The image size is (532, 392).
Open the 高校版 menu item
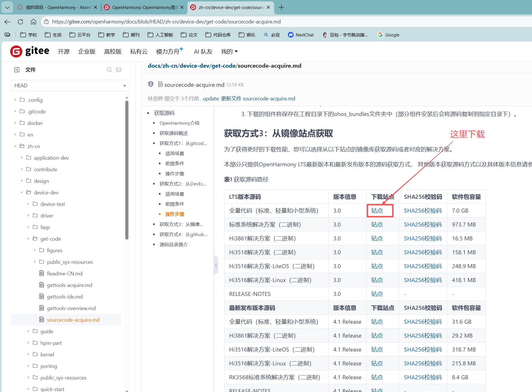[113, 51]
